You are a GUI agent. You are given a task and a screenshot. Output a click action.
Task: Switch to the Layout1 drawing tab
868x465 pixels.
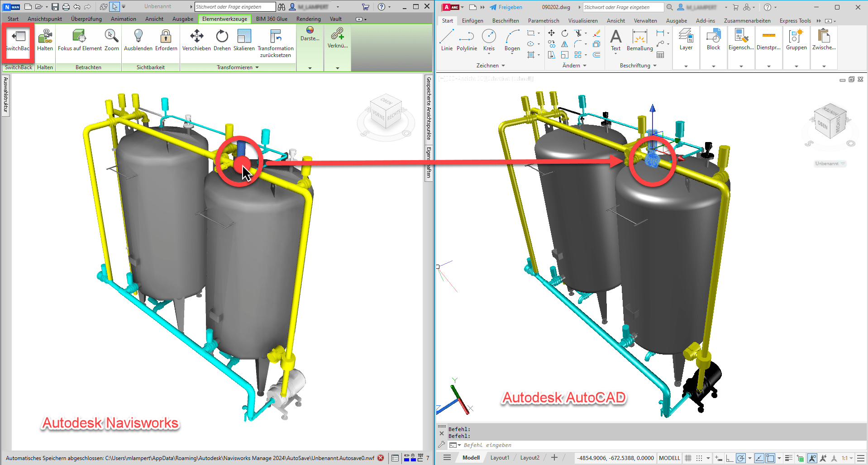coord(500,458)
